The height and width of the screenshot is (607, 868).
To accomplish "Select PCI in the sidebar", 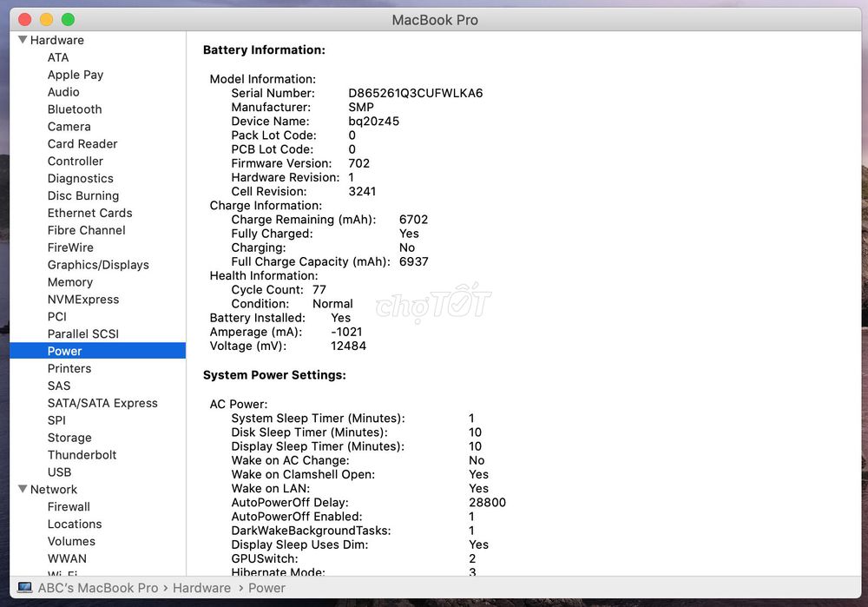I will (57, 316).
